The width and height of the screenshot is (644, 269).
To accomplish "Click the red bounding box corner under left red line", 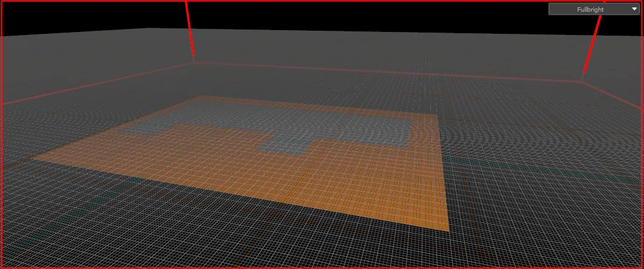I will click(194, 62).
